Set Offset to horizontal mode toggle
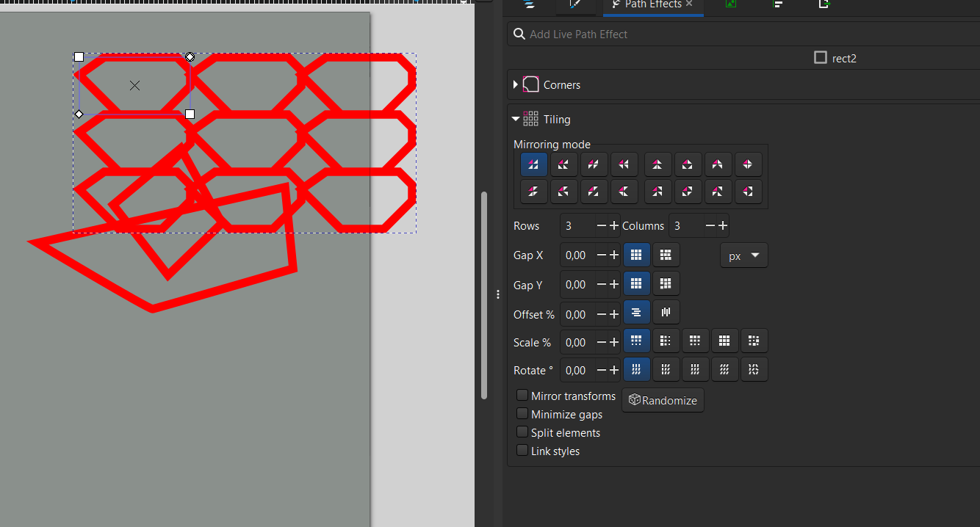Viewport: 980px width, 527px height. (636, 312)
